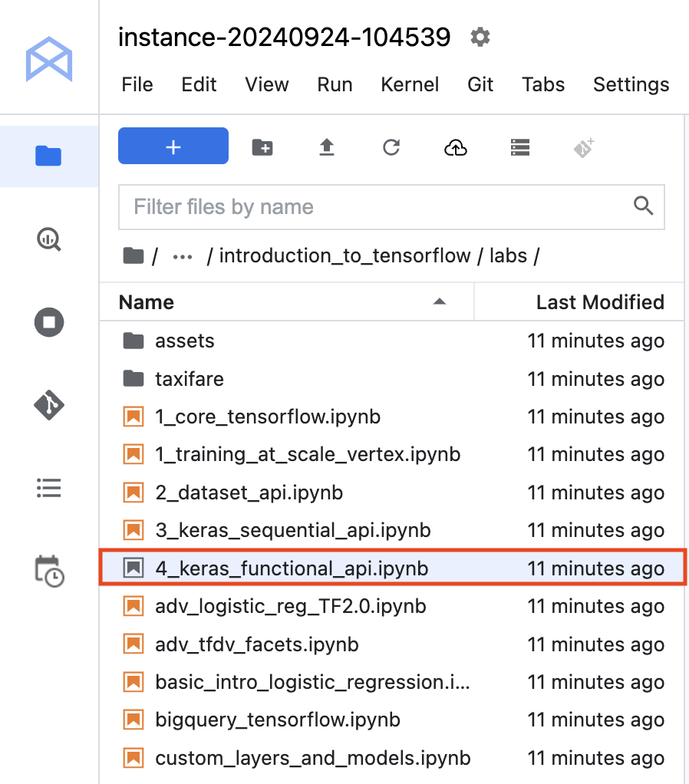689x784 pixels.
Task: Click the Filter files by name field
Action: [x=391, y=207]
